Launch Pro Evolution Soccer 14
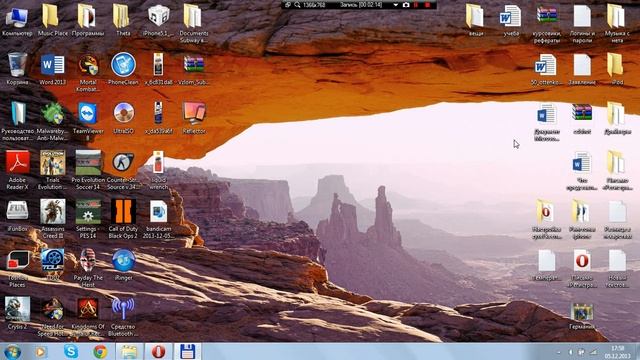The height and width of the screenshot is (360, 640). point(88,170)
